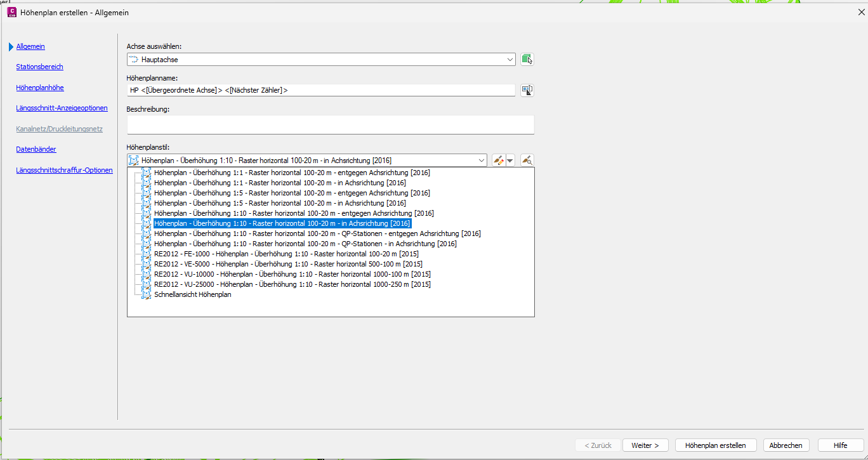Click into the Höhenplanname field
This screenshot has width=868, height=460.
321,90
